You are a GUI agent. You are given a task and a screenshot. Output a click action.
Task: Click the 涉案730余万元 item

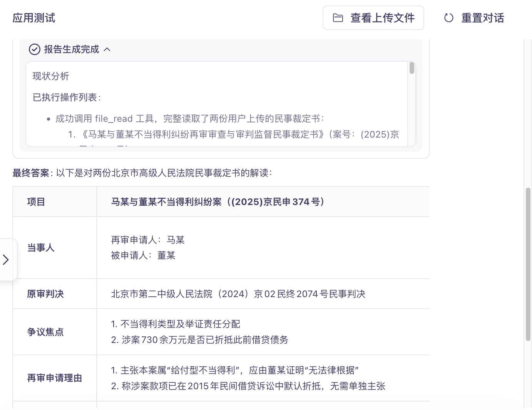pos(200,340)
